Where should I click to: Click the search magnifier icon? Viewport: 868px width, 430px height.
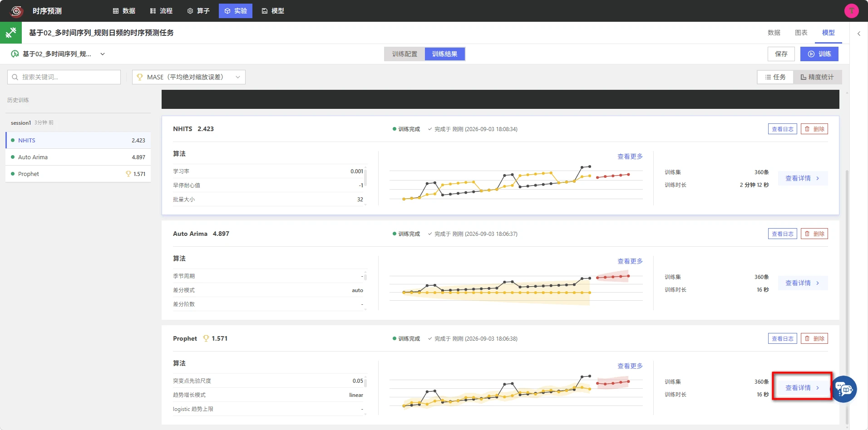pyautogui.click(x=15, y=77)
